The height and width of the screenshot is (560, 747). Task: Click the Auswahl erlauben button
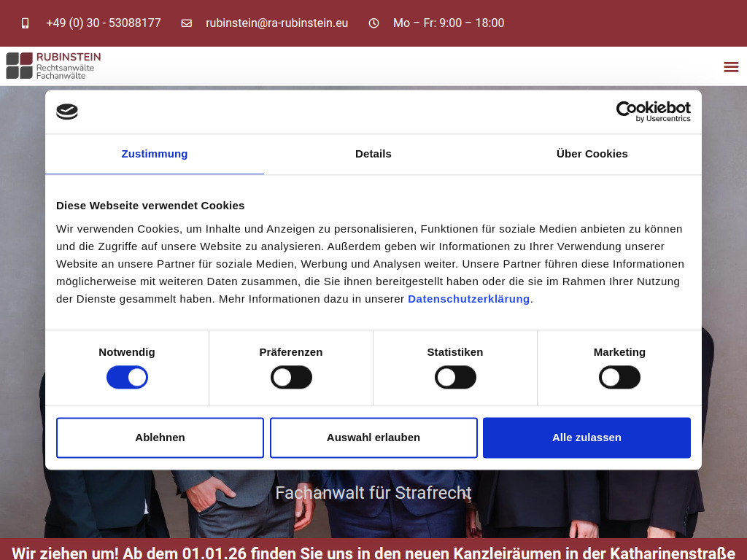click(x=373, y=437)
